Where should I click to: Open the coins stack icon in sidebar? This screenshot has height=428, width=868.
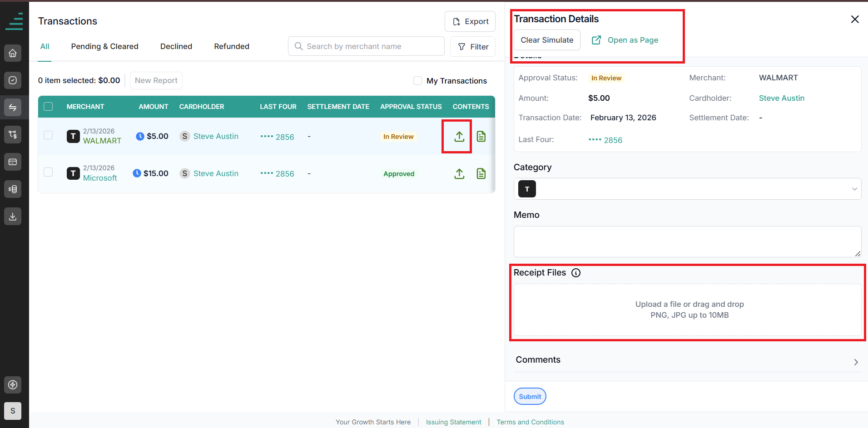(x=13, y=189)
